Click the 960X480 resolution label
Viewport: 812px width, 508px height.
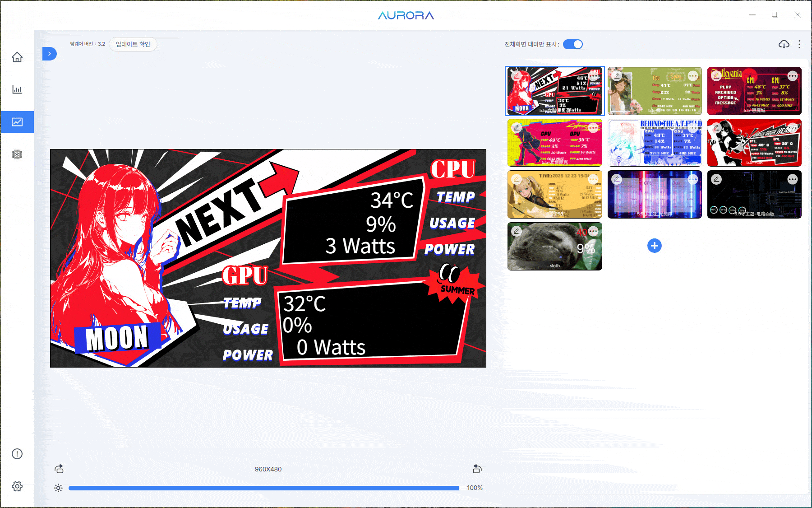click(268, 469)
